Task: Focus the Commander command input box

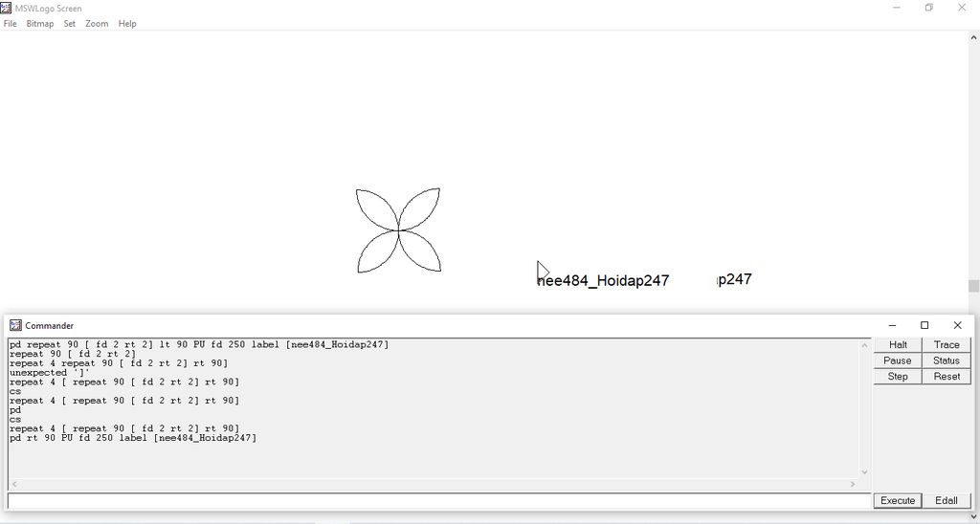Action: [x=439, y=500]
